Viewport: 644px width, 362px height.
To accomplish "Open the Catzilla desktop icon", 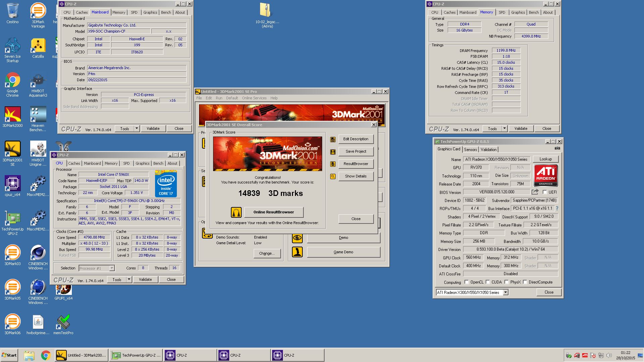I will [x=38, y=48].
